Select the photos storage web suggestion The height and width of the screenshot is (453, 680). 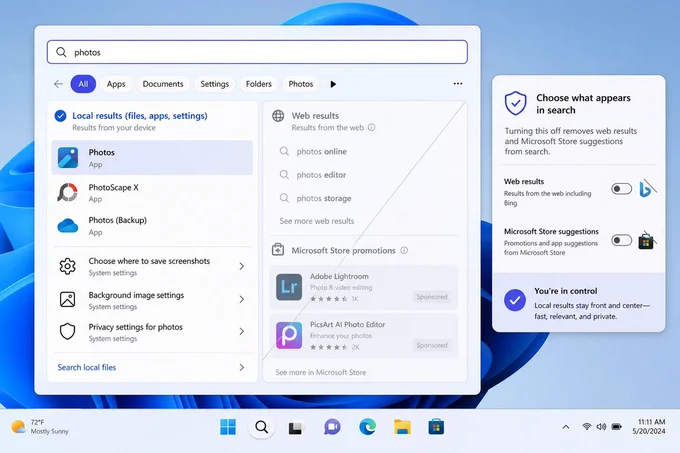324,199
